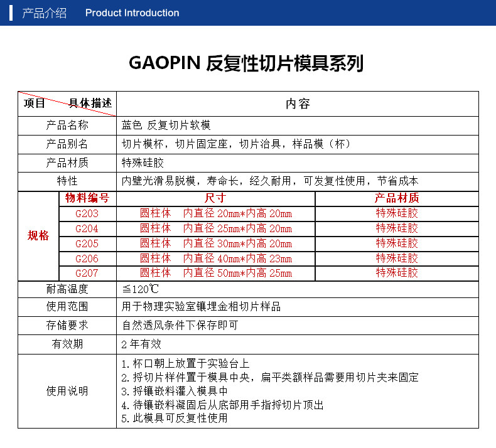Select the '内容' column header

coord(298,104)
